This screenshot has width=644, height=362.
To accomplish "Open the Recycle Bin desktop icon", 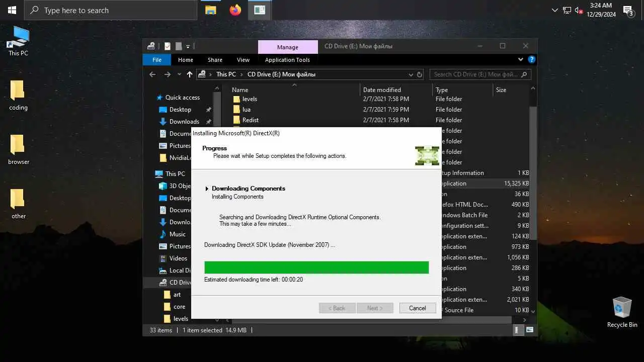I will tap(622, 312).
